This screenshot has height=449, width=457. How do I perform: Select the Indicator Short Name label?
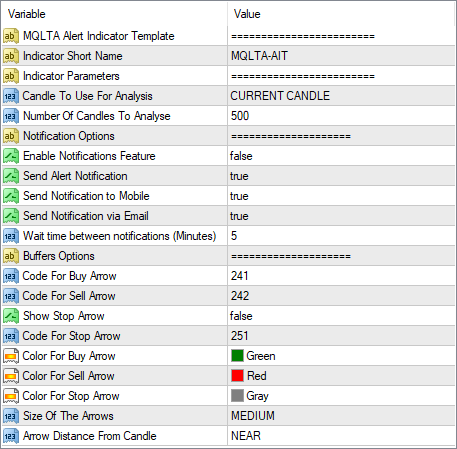[x=73, y=56]
